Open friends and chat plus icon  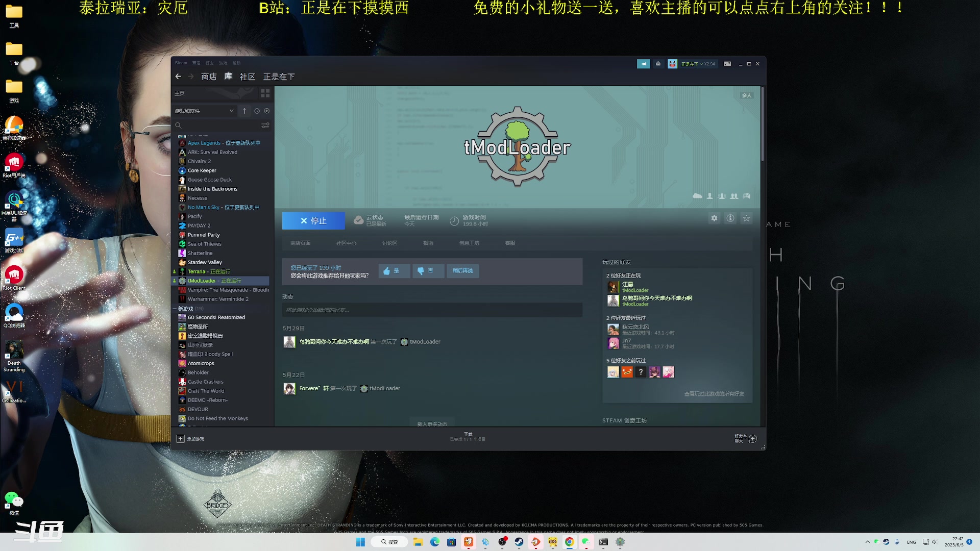753,439
